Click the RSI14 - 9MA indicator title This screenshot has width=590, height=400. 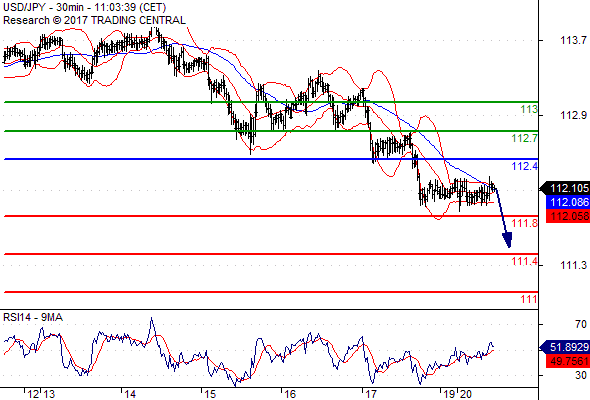pyautogui.click(x=33, y=318)
